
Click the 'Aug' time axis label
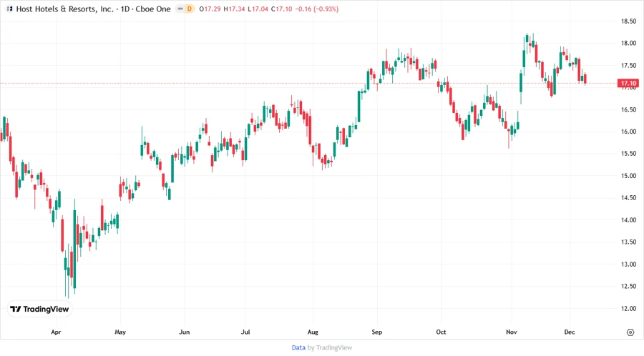[x=313, y=332]
